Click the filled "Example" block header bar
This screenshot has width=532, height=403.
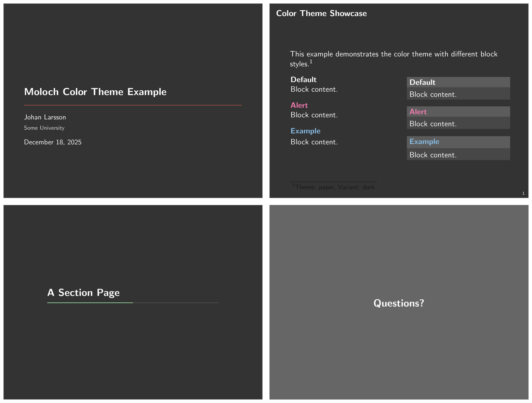458,142
